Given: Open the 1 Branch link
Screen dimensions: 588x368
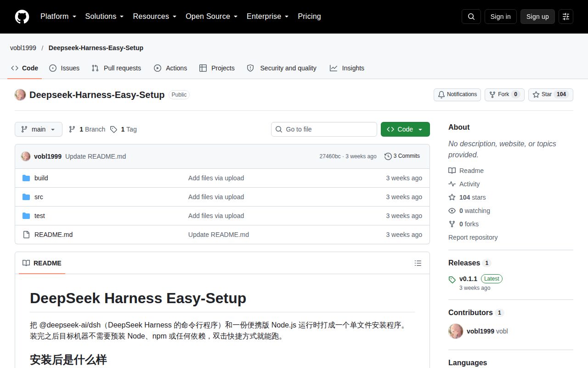Looking at the screenshot, I should (87, 129).
